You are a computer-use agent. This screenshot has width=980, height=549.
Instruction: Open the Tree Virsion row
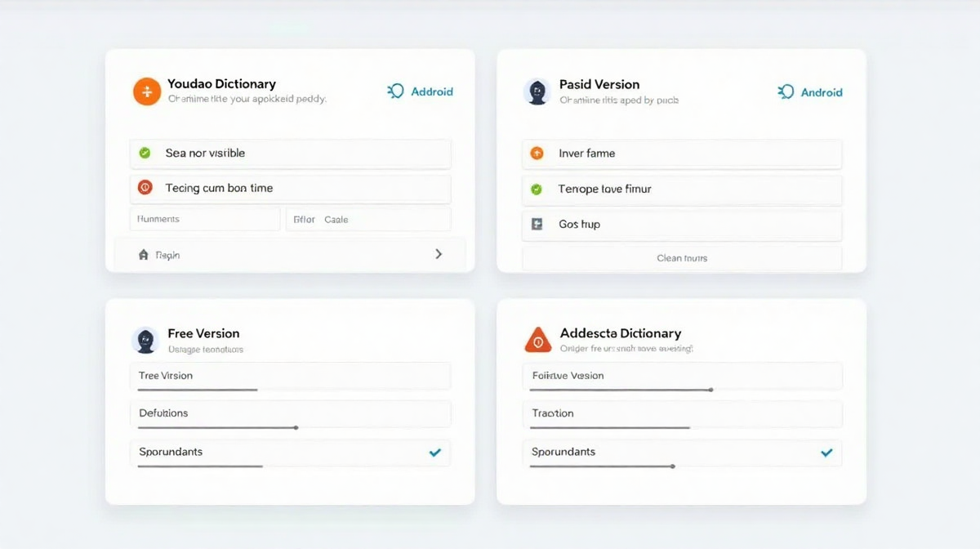coord(290,376)
